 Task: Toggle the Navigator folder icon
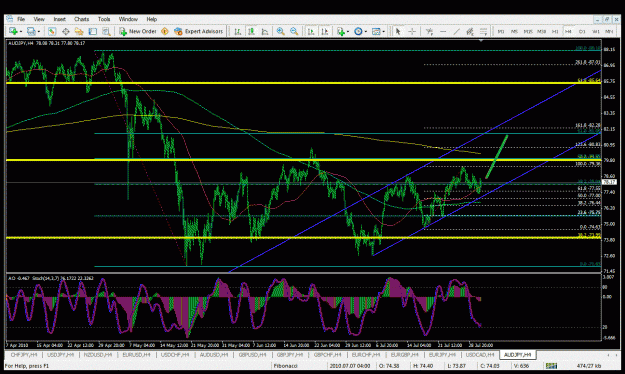click(x=79, y=31)
